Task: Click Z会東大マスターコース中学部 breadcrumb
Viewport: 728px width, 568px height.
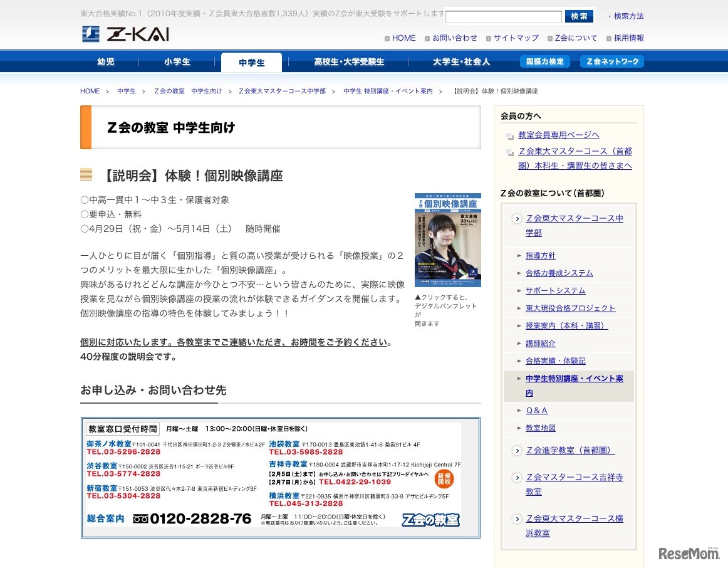Action: pos(283,91)
